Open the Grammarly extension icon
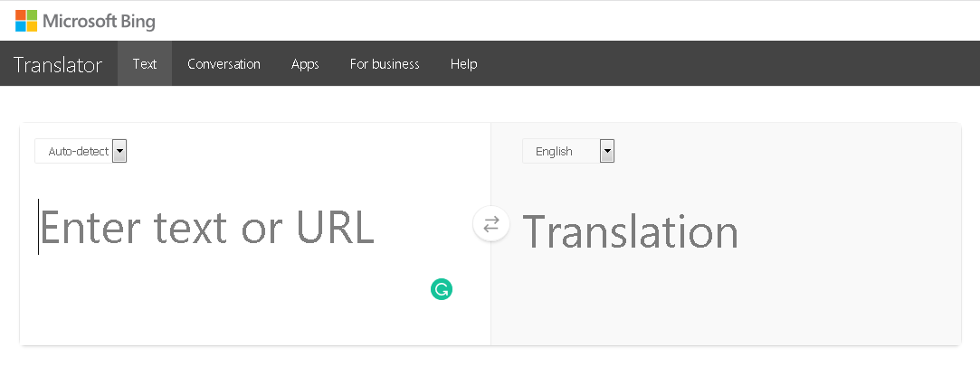The height and width of the screenshot is (366, 980). point(442,289)
